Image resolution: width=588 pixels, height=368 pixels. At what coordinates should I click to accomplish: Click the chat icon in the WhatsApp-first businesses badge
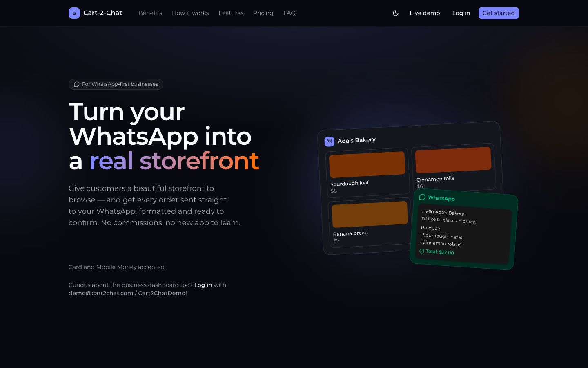point(77,84)
